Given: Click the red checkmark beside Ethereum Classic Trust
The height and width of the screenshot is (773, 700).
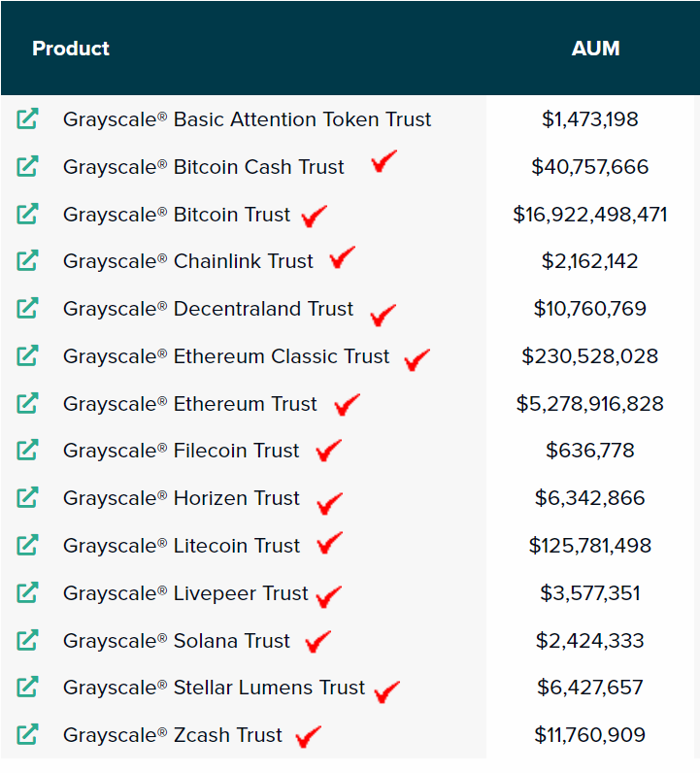Looking at the screenshot, I should [417, 359].
